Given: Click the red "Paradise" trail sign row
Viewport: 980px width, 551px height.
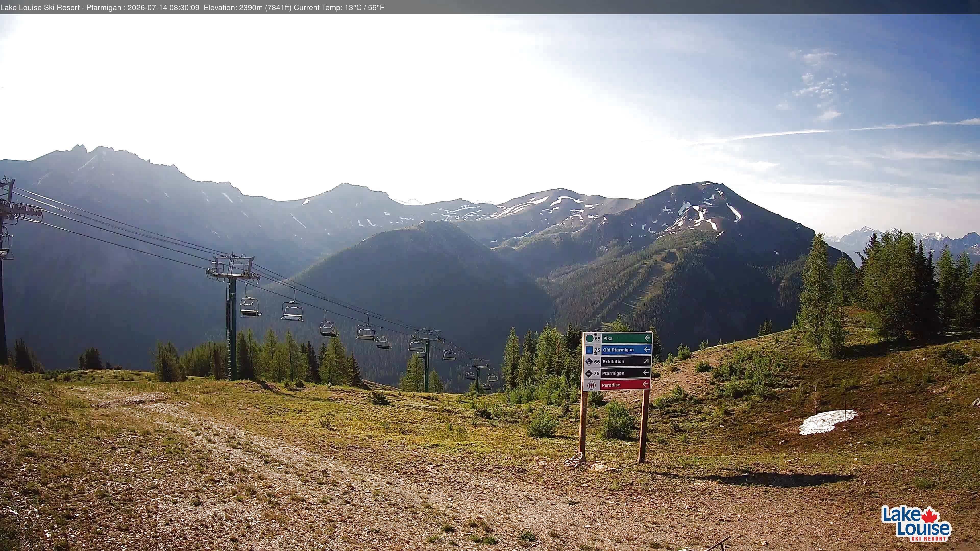Looking at the screenshot, I should (616, 385).
